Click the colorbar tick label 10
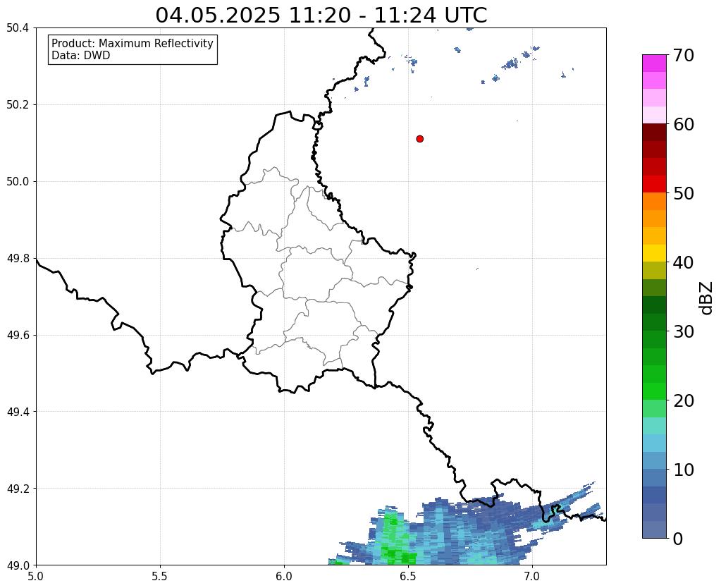Viewport: 721px width, 588px height. [684, 470]
